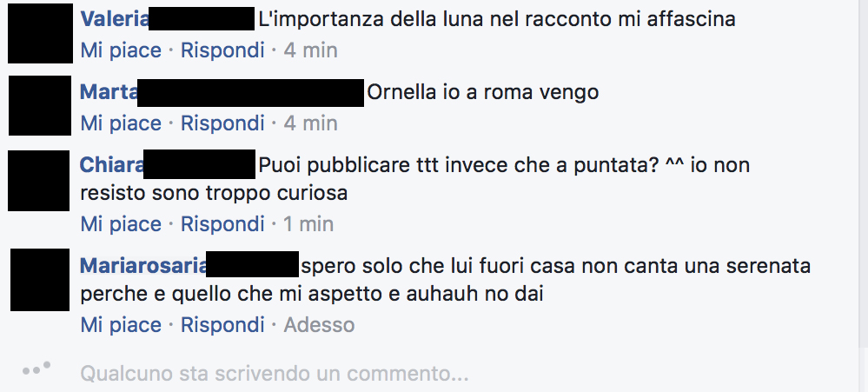Reply to Chiara's comment
868x392 pixels.
pyautogui.click(x=222, y=223)
